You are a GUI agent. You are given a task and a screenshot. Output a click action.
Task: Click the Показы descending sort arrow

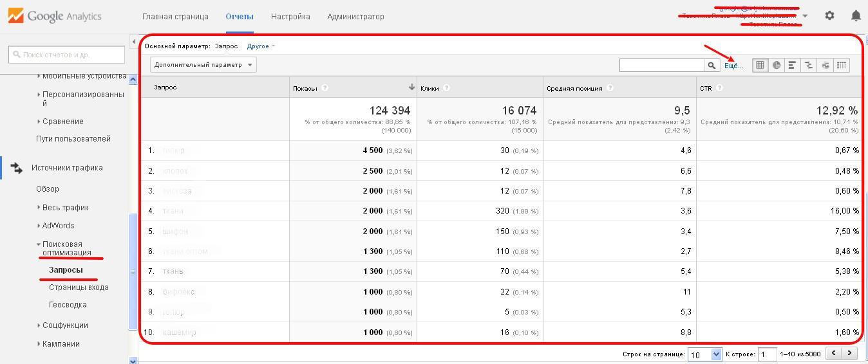pos(411,87)
